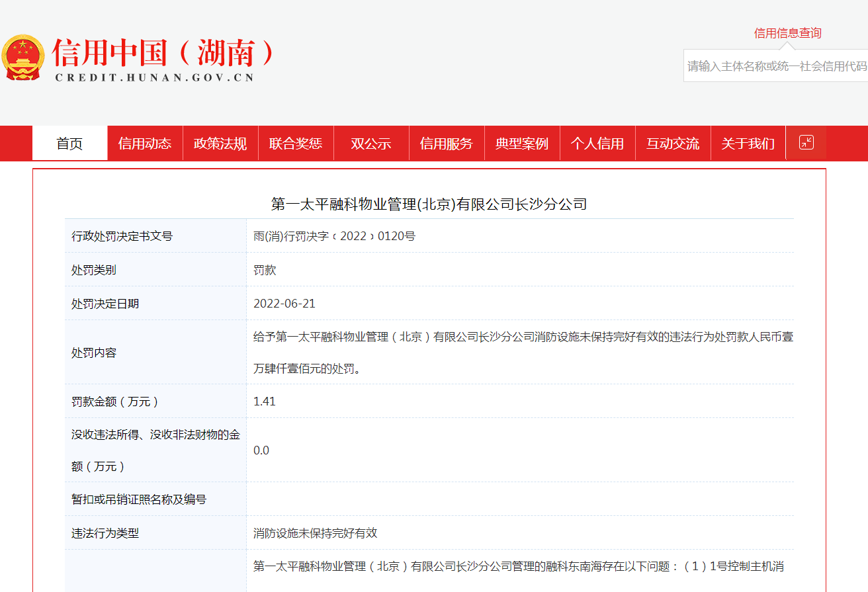Click the 处罚决定日期 label
The width and height of the screenshot is (868, 592).
pyautogui.click(x=105, y=304)
